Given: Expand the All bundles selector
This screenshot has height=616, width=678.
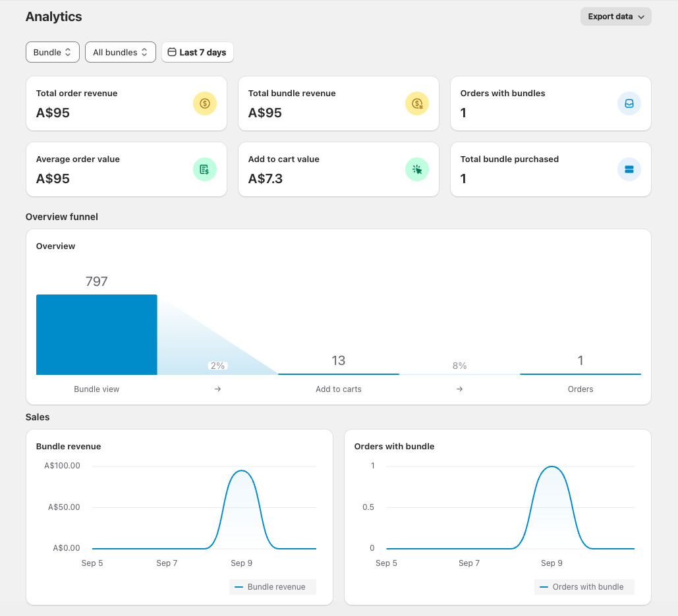Looking at the screenshot, I should pos(120,52).
